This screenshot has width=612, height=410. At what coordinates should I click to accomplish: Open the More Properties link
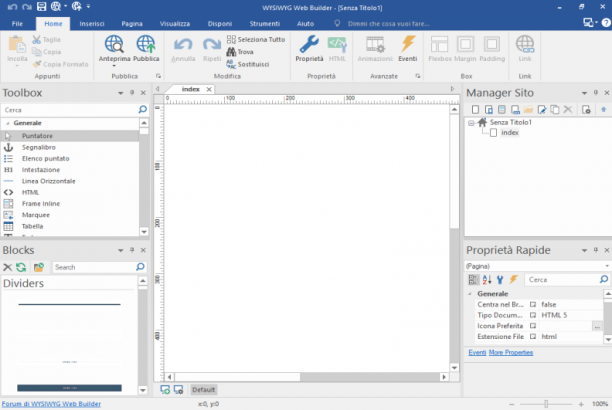[511, 353]
